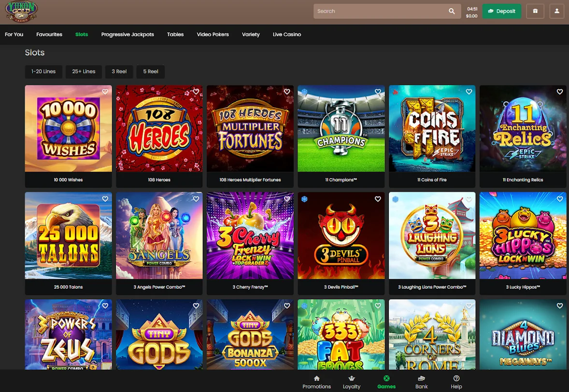Open the For You tab
The height and width of the screenshot is (392, 569).
tap(14, 34)
